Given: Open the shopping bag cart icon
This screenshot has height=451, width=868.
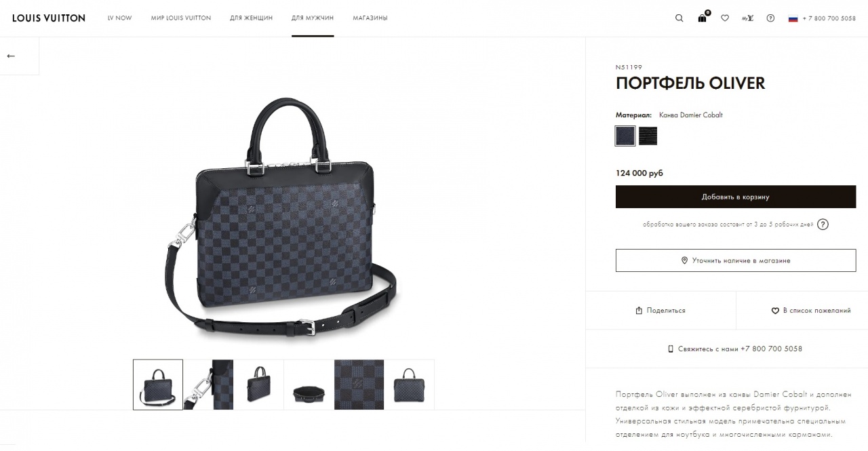Looking at the screenshot, I should click(x=703, y=18).
